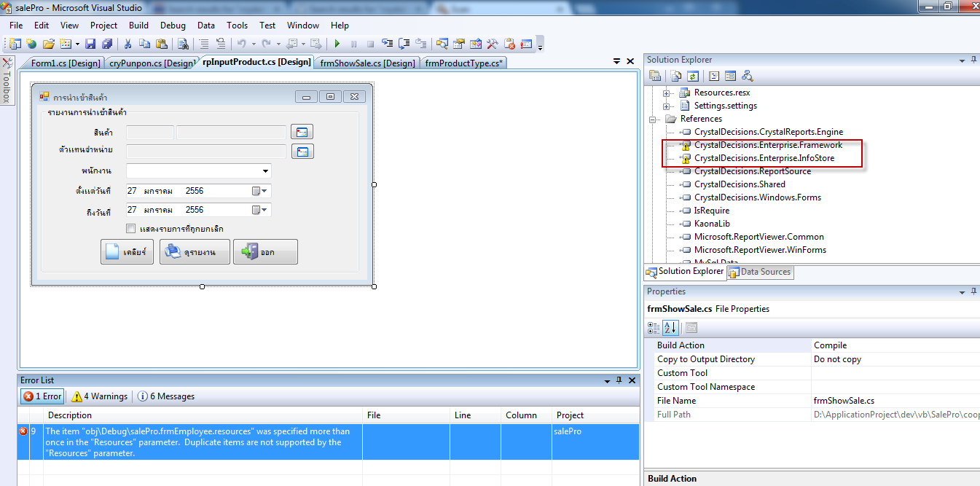The width and height of the screenshot is (980, 486).
Task: Click the exit button with door icon
Action: [265, 251]
